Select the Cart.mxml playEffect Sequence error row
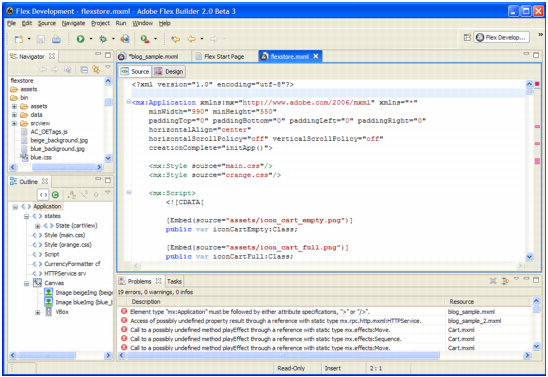 click(x=325, y=339)
